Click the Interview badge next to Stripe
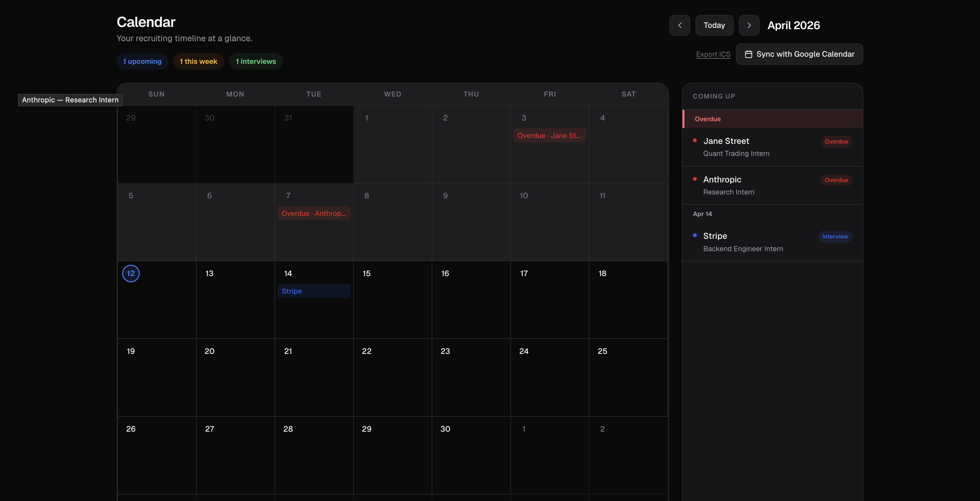 point(835,236)
